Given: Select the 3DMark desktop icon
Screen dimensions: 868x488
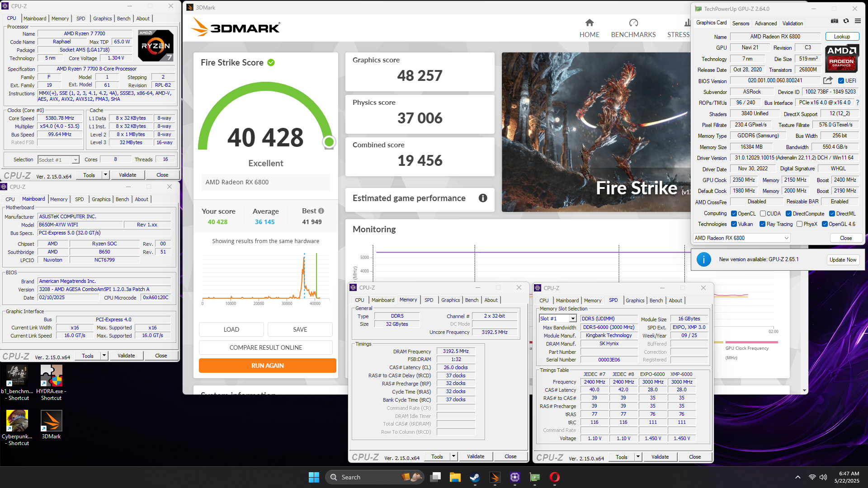Looking at the screenshot, I should (x=51, y=425).
